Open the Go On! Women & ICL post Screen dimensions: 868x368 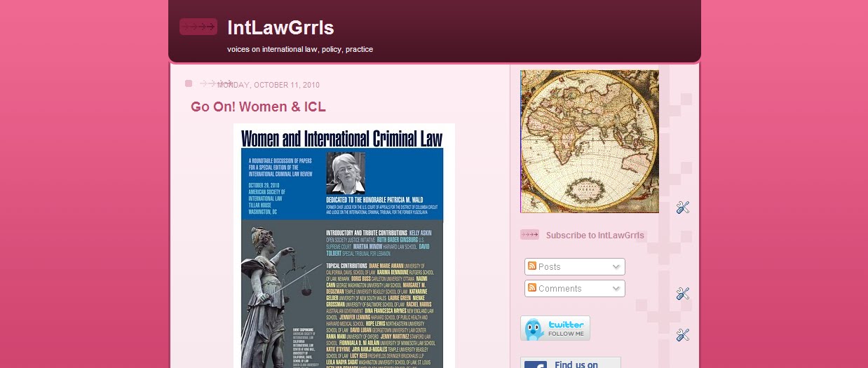258,107
